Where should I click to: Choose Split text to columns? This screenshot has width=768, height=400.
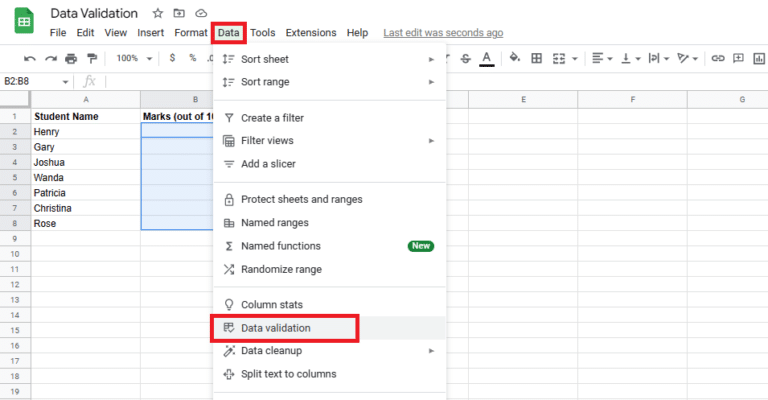click(x=329, y=374)
